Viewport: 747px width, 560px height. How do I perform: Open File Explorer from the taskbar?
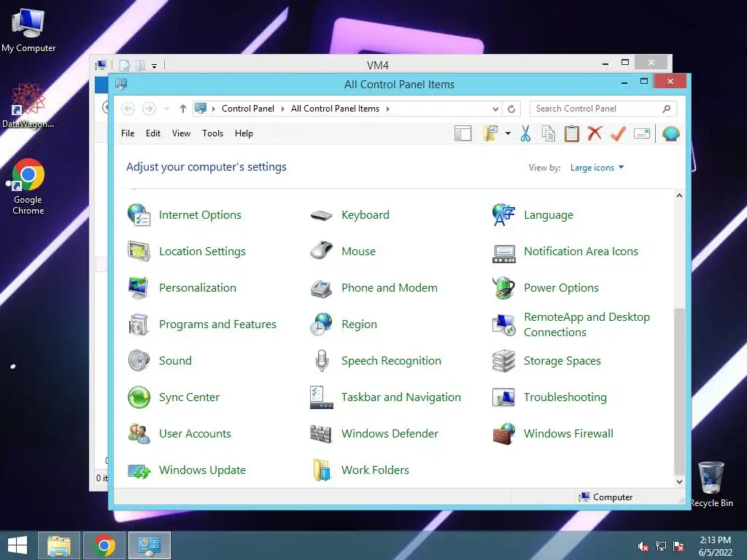pyautogui.click(x=59, y=545)
